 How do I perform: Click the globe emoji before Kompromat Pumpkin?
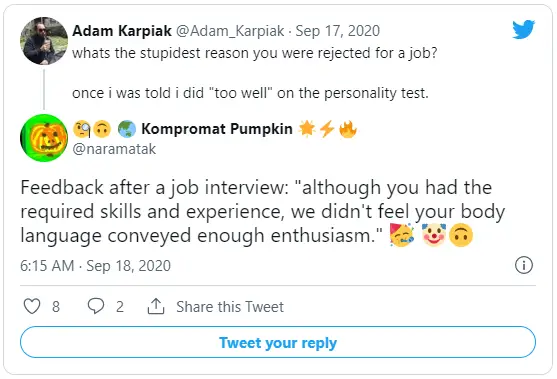click(127, 129)
